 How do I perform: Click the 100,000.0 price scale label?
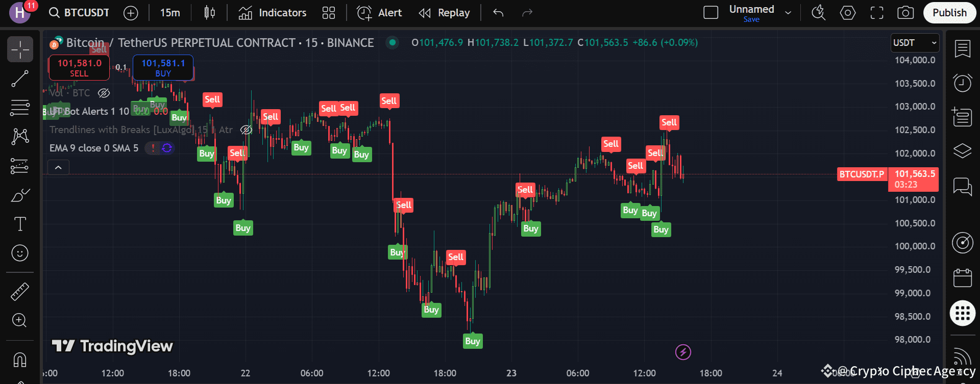915,246
